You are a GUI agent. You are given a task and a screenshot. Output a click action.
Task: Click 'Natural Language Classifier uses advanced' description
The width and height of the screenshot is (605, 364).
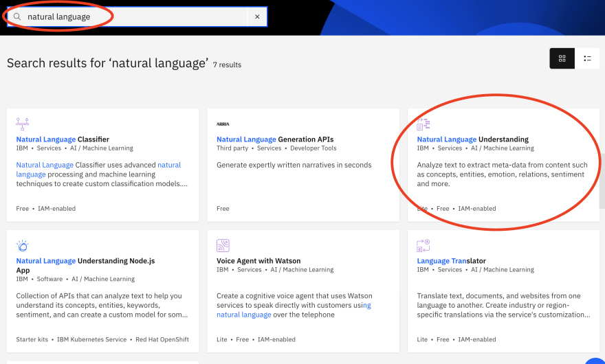pos(102,174)
